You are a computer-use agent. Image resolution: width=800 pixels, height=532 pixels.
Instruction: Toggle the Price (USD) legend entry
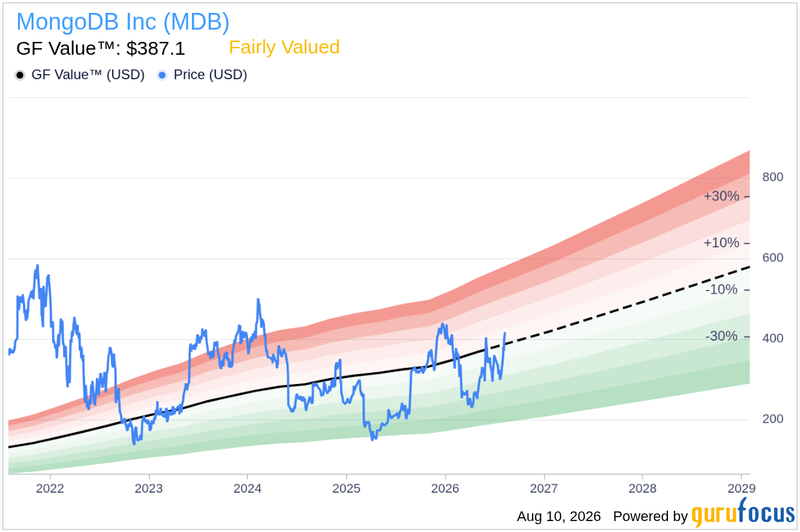[x=202, y=75]
